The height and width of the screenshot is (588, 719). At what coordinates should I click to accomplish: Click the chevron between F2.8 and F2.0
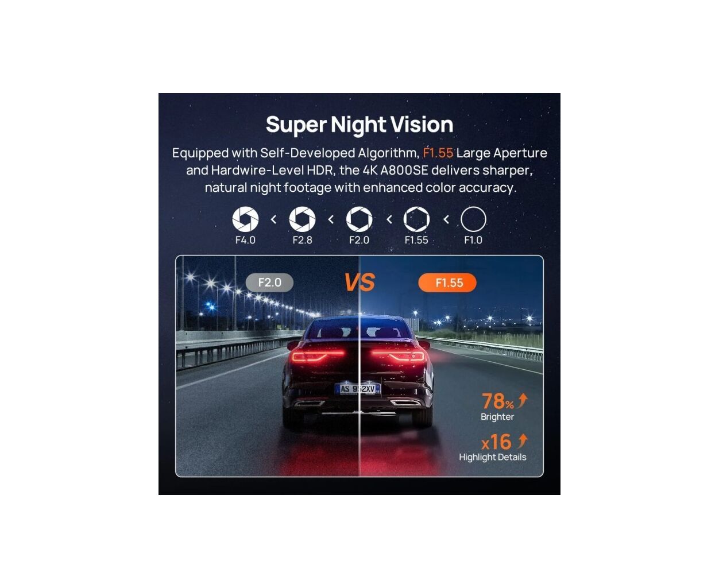point(331,219)
